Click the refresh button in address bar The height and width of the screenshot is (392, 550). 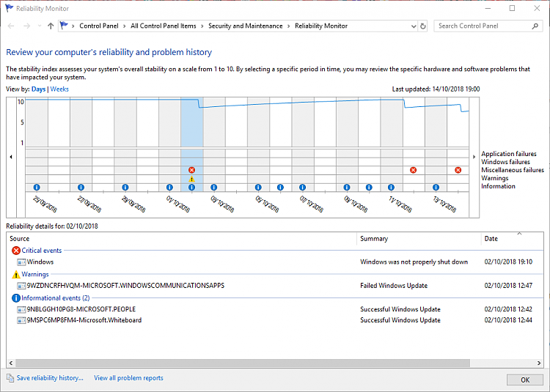tap(423, 26)
